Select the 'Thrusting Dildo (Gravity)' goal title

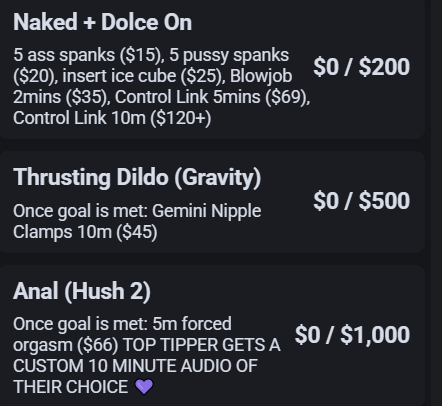(x=137, y=177)
